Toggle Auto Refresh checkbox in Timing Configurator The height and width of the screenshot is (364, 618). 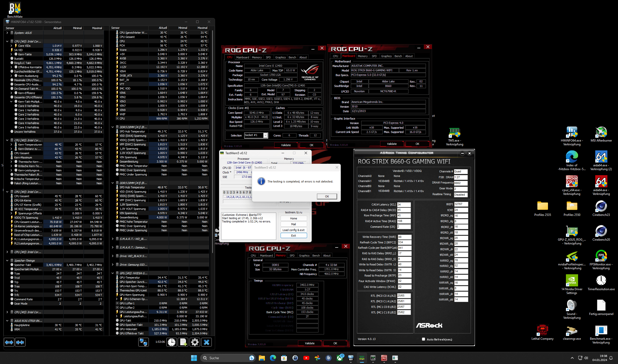pyautogui.click(x=423, y=339)
